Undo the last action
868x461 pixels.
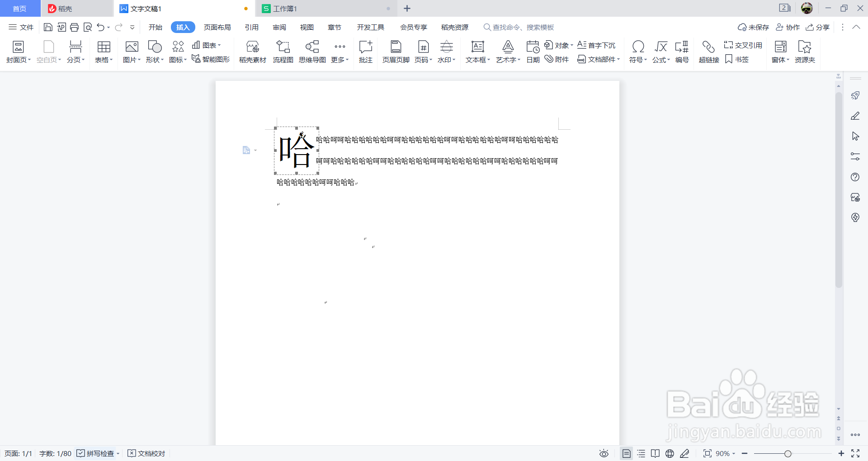tap(100, 27)
